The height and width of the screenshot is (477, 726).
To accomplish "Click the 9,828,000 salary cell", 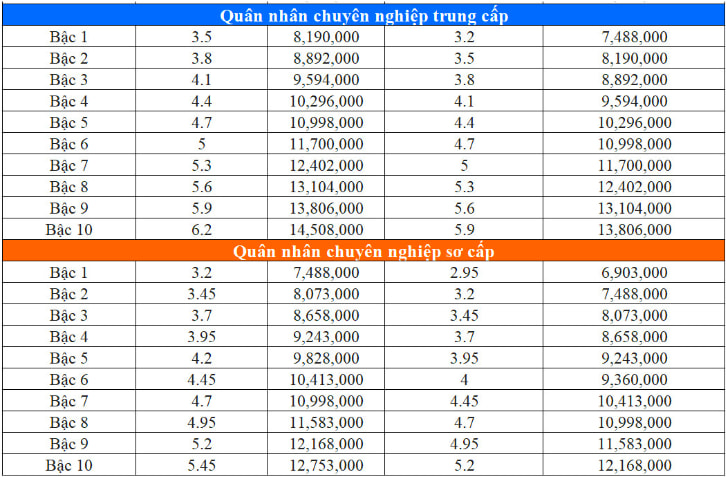I will coord(329,358).
